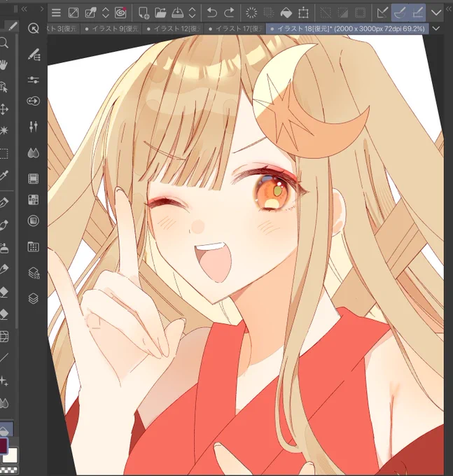Select the Airbrush tool
Viewport: 453px width, 476px height.
click(4, 248)
